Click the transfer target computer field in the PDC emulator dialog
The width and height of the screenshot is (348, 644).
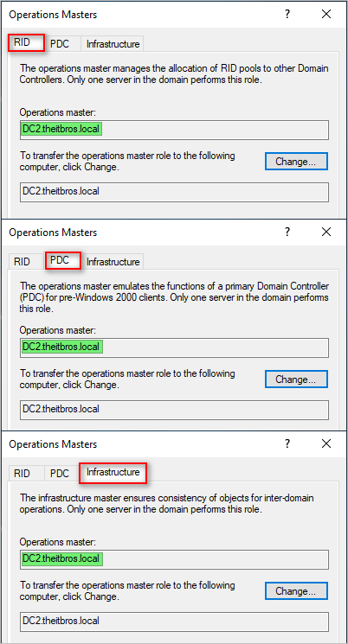click(174, 410)
